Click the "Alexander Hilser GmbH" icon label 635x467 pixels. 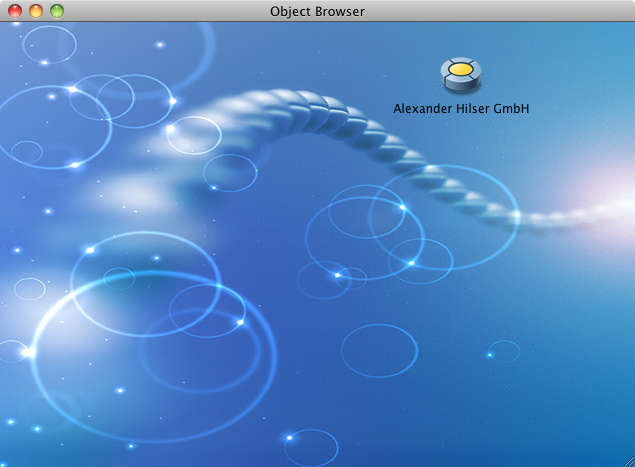click(461, 108)
